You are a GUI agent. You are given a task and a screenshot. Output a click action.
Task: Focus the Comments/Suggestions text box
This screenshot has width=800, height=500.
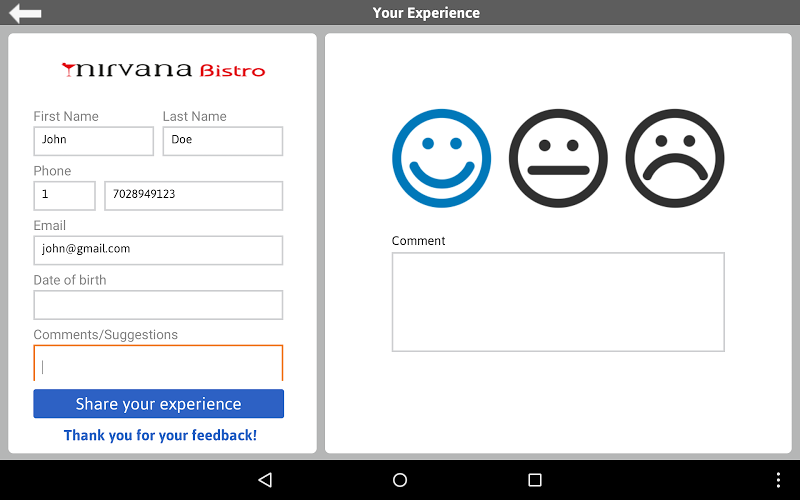158,363
